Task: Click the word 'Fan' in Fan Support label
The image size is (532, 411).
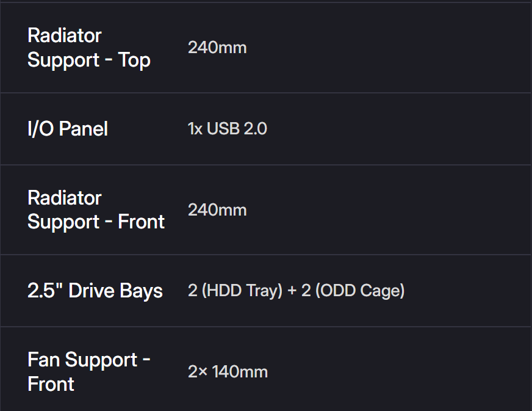Action: pos(45,360)
